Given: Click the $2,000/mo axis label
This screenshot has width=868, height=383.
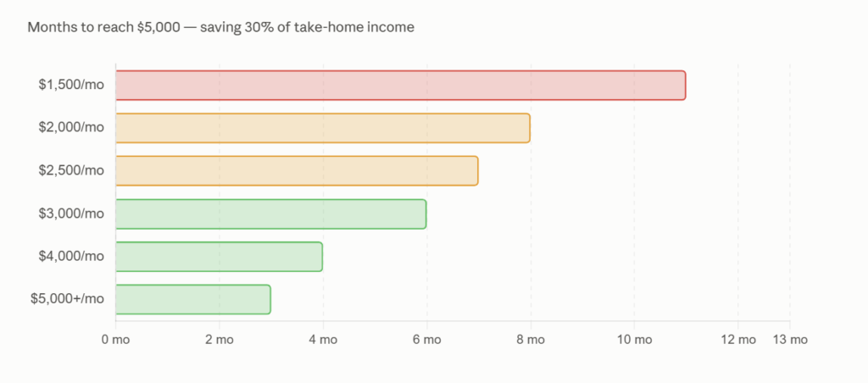Looking at the screenshot, I should 71,127.
